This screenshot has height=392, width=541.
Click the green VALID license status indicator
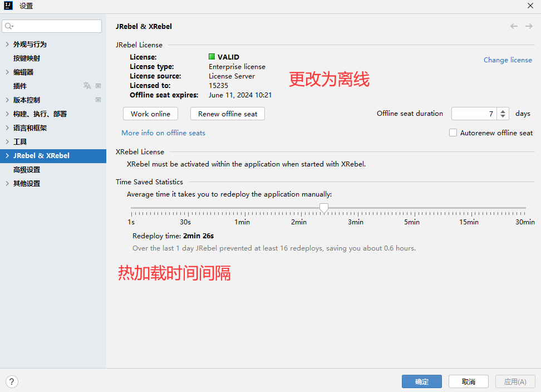[x=212, y=57]
